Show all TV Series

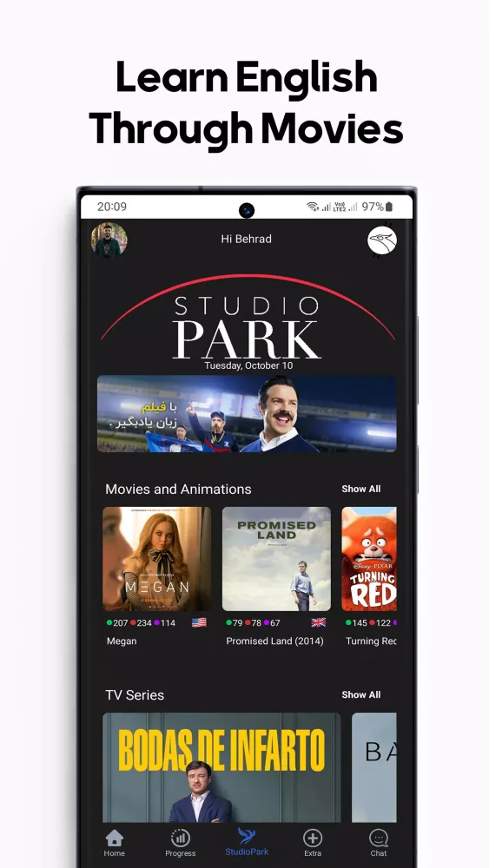361,694
